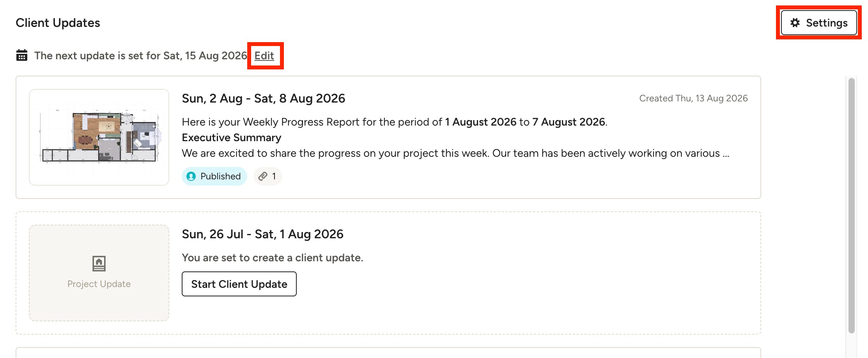868x358 pixels.
Task: Click the Project Update placeholder icon
Action: 99,264
